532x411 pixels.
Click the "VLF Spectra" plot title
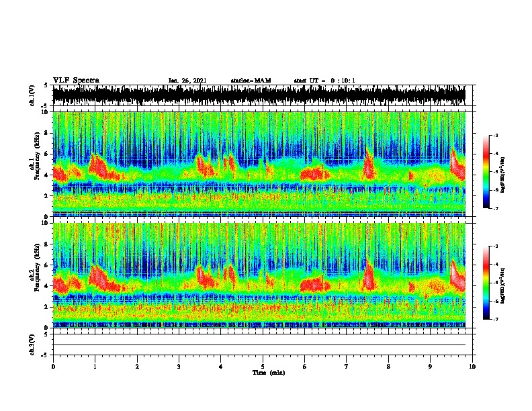(76, 81)
